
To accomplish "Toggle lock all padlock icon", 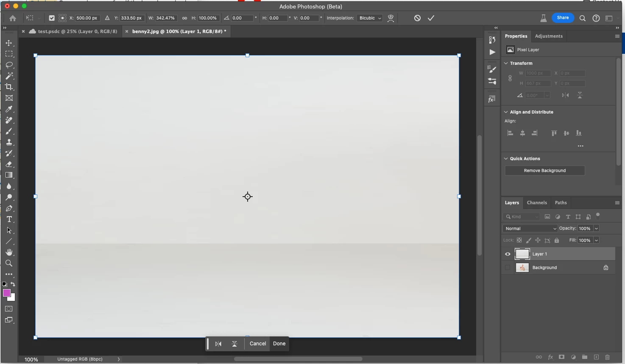I will (x=557, y=240).
